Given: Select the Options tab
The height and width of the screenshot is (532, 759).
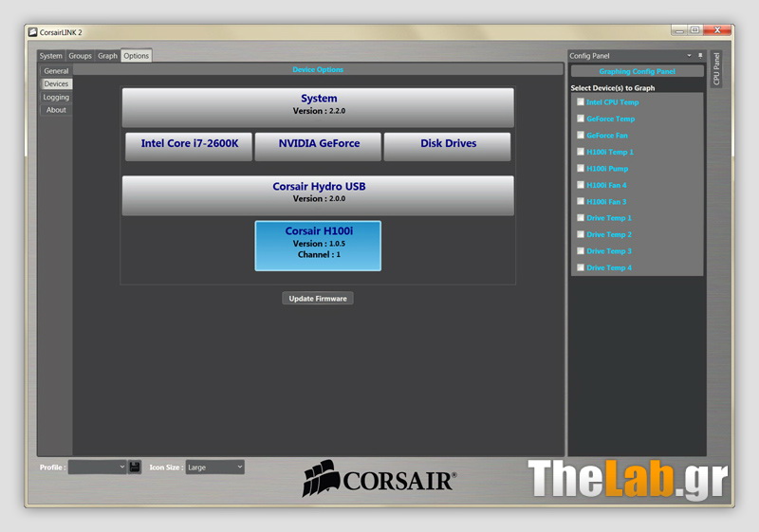Looking at the screenshot, I should [136, 56].
